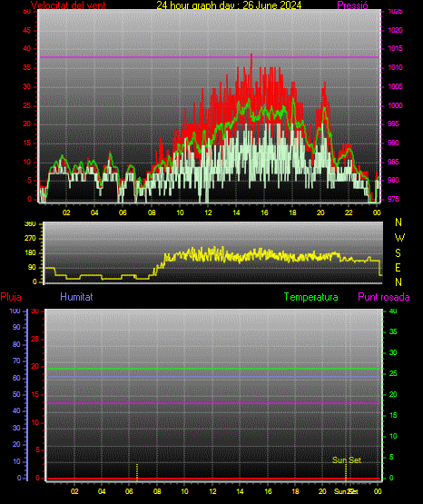The width and height of the screenshot is (423, 504).
Task: Click hour label 22 under wind graph
Action: [349, 212]
